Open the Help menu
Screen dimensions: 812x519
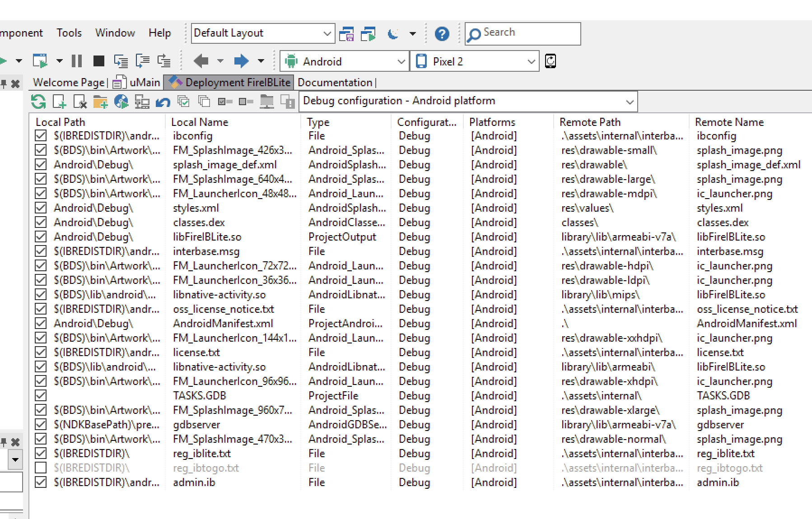160,33
